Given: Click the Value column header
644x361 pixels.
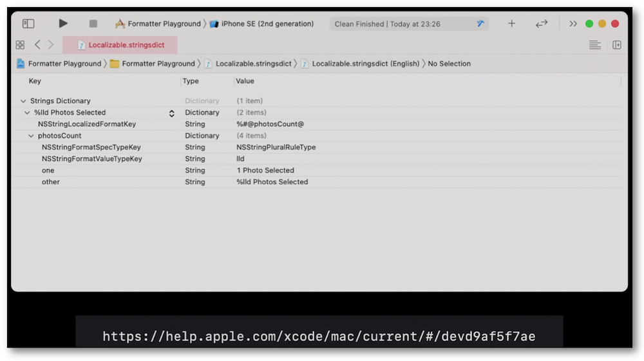Looking at the screenshot, I should pyautogui.click(x=245, y=81).
